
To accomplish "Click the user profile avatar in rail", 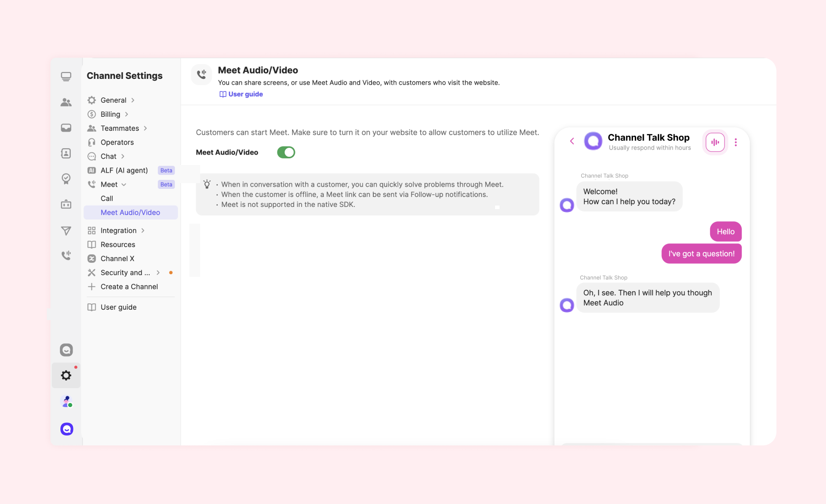I will click(67, 401).
